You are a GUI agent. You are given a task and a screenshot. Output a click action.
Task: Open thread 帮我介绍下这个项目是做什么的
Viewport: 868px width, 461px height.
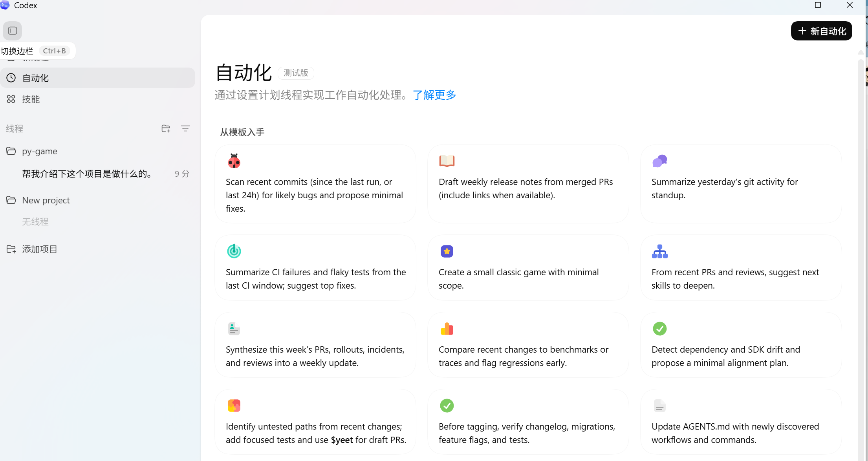(87, 174)
